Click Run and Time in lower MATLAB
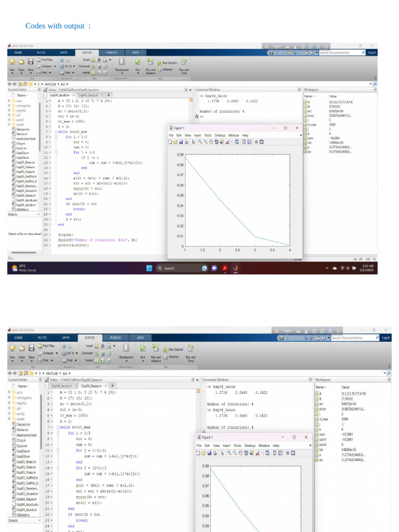Viewport: 399px width, 532px height. coord(191,352)
